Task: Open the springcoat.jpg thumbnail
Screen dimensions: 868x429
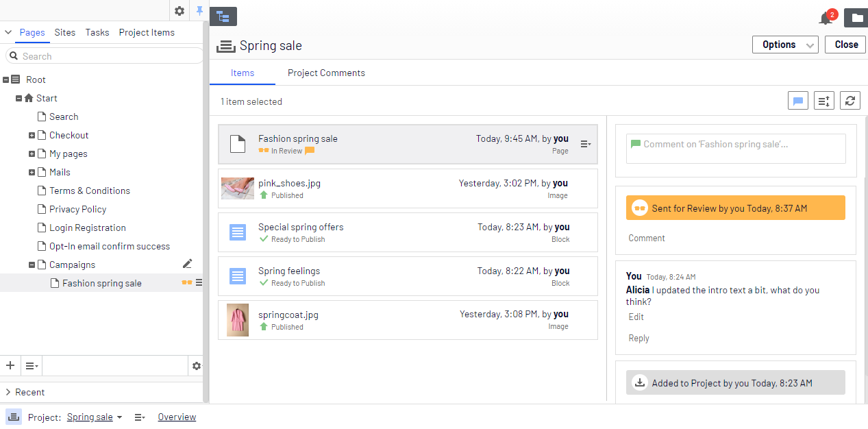Action: pos(238,320)
